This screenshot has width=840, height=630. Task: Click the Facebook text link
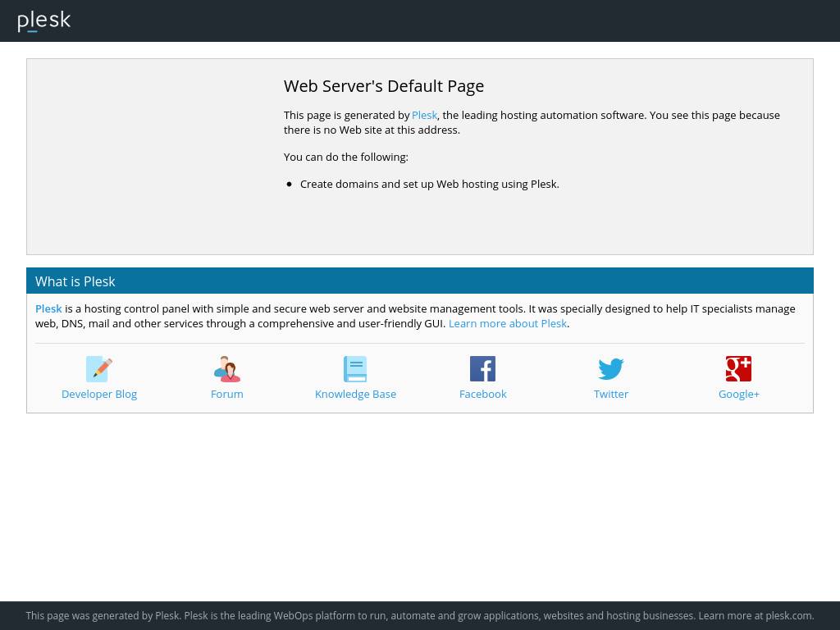click(482, 395)
